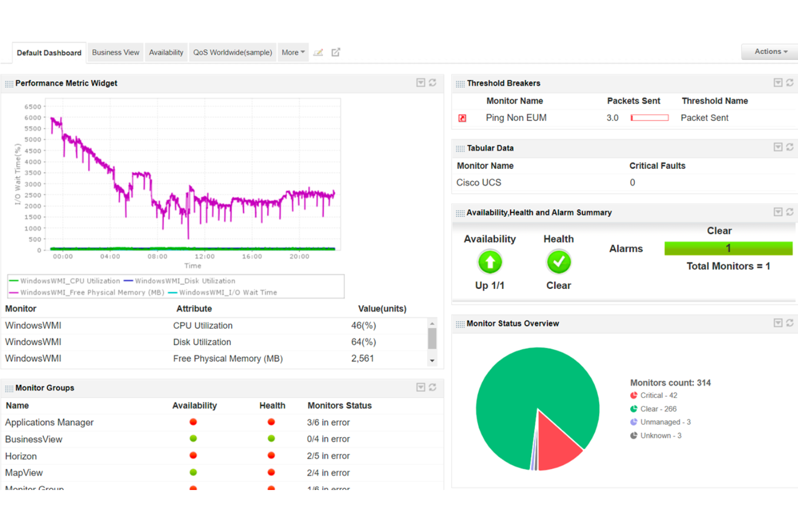Click the green Alarms Clear bar
798x532 pixels.
(x=727, y=248)
